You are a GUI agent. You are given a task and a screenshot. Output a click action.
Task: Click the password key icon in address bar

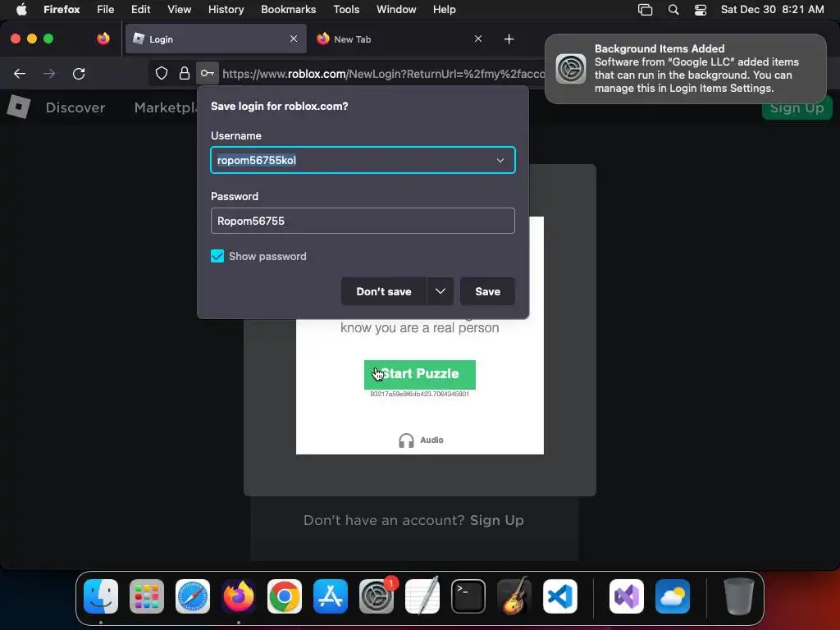(x=208, y=73)
